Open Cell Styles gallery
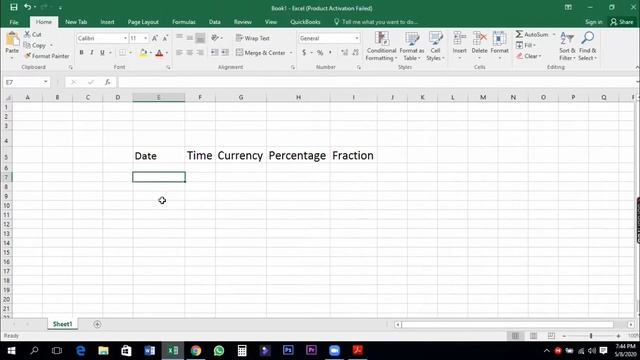 point(435,46)
